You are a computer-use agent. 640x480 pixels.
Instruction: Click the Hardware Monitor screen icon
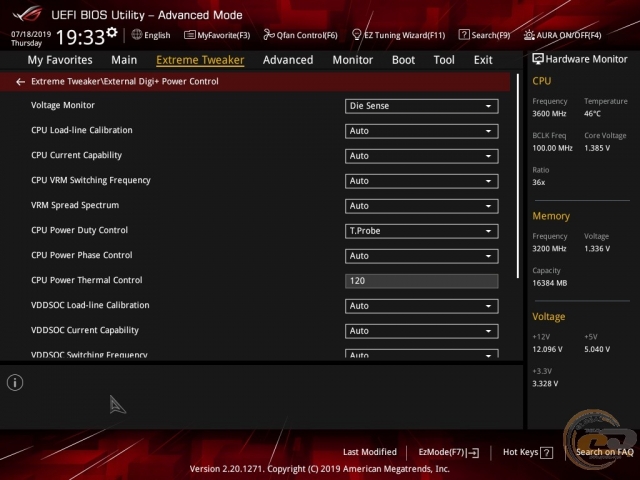coord(538,59)
